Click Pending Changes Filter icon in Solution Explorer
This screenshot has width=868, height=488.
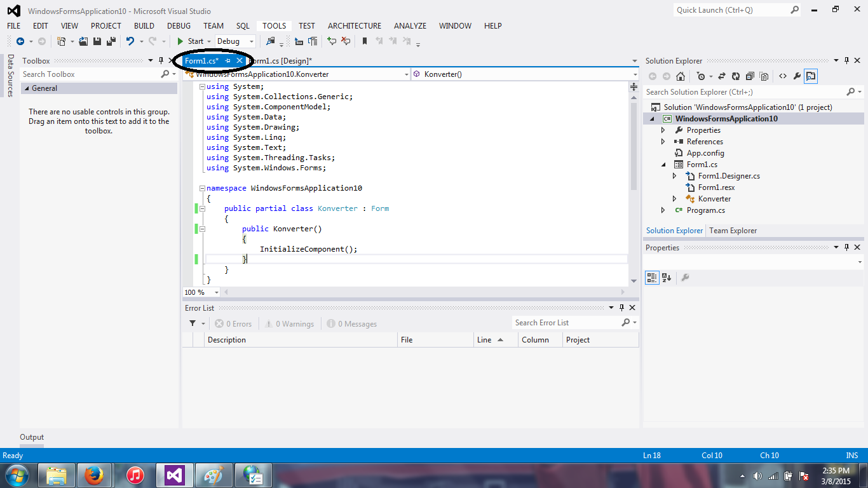[700, 76]
